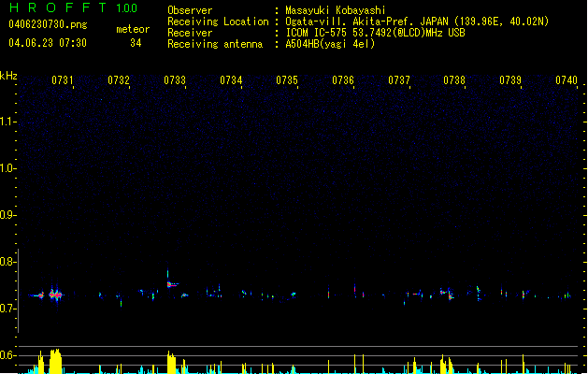Click the 0739 time marker
This screenshot has width=588, height=374.
click(x=510, y=80)
